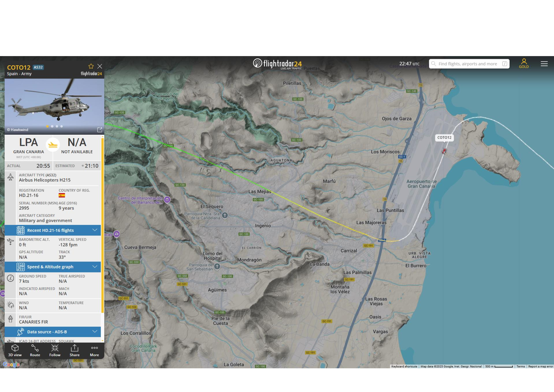Select the second photo carousel dot
This screenshot has width=554, height=392.
[x=52, y=126]
